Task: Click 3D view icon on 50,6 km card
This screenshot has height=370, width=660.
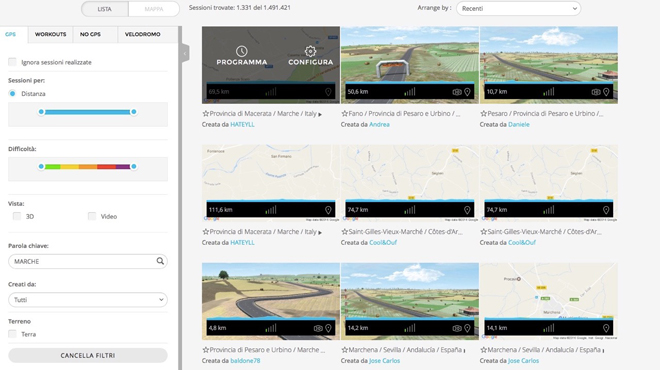Action: [457, 92]
